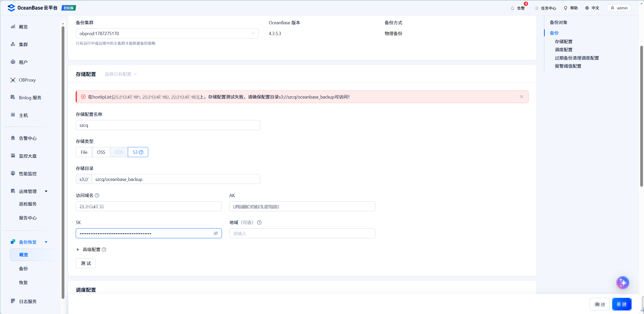The height and width of the screenshot is (314, 644).
Task: Open the alerts bell icon
Action: point(512,8)
